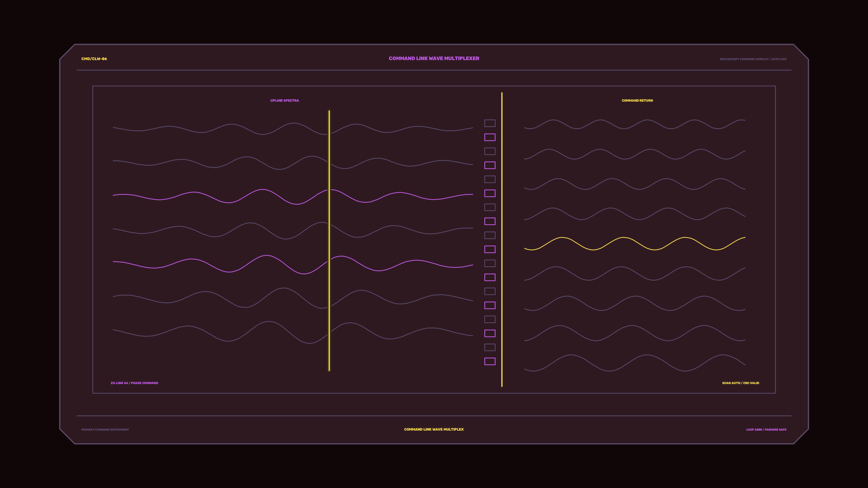This screenshot has width=868, height=488.
Task: Click the "SCAN AUTH / CRC VALID" status
Action: coord(741,383)
